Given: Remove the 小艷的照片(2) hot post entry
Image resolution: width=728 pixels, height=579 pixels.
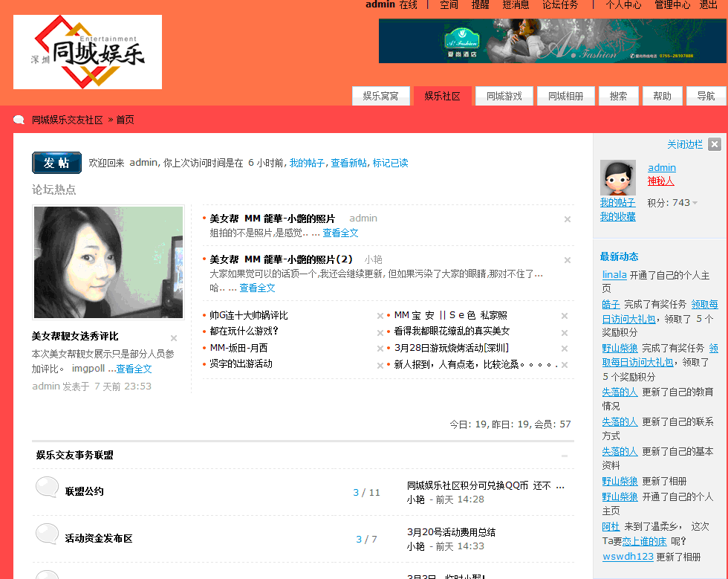Looking at the screenshot, I should [568, 260].
